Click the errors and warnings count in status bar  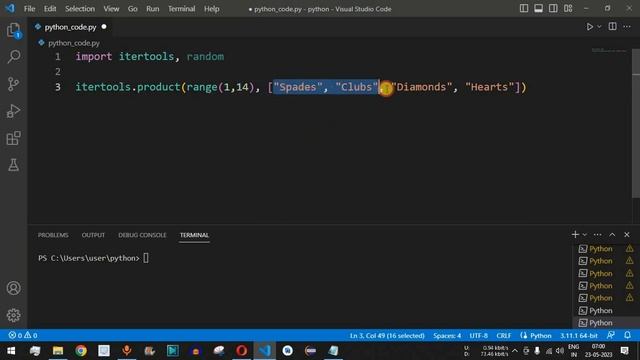coord(23,335)
